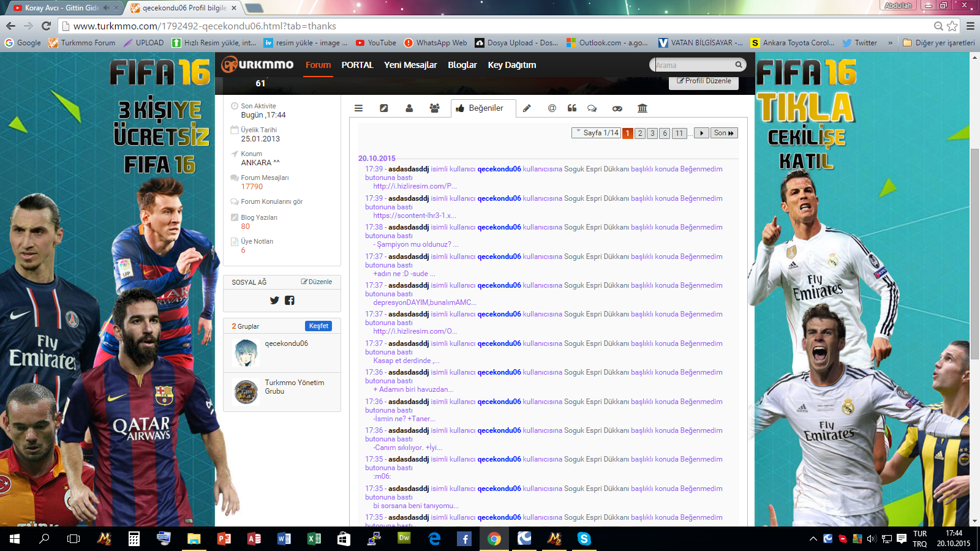Viewport: 980px width, 551px height.
Task: Open the friends group profile tab icon
Action: pyautogui.click(x=434, y=108)
